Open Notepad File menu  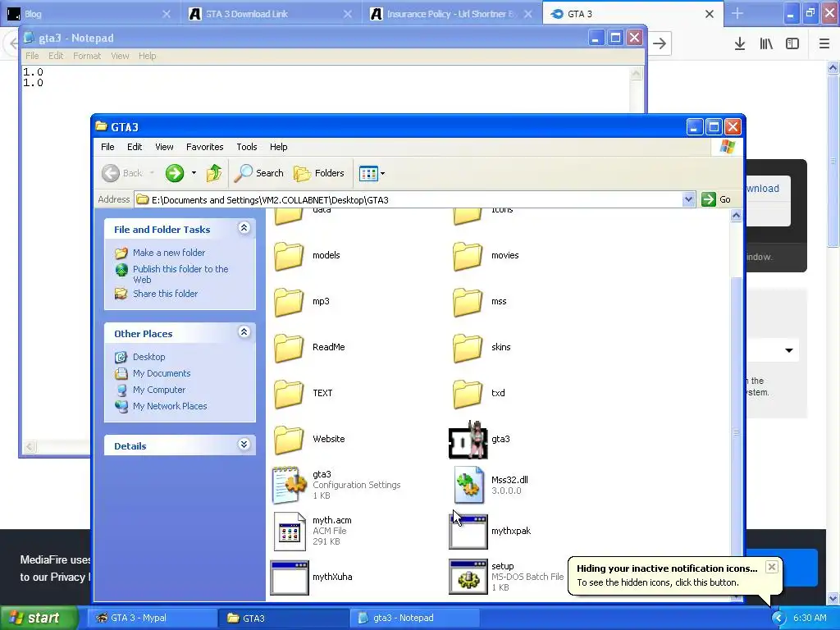(x=32, y=56)
